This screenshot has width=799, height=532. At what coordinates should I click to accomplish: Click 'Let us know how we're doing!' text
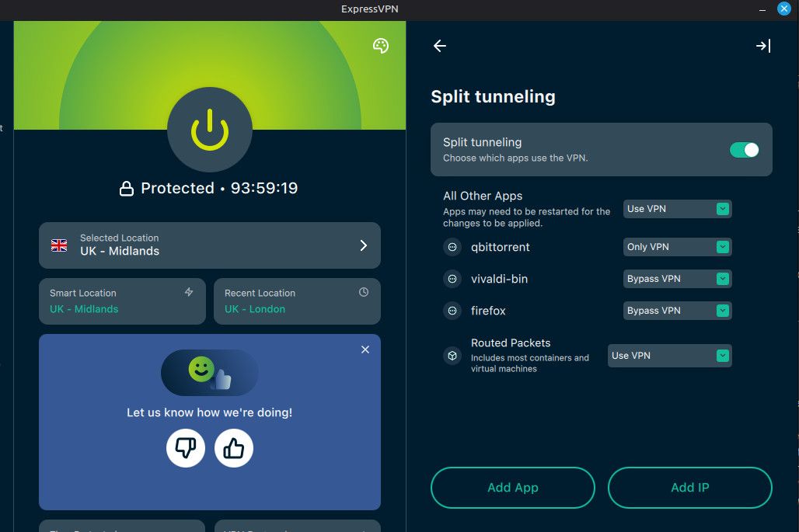coord(209,412)
